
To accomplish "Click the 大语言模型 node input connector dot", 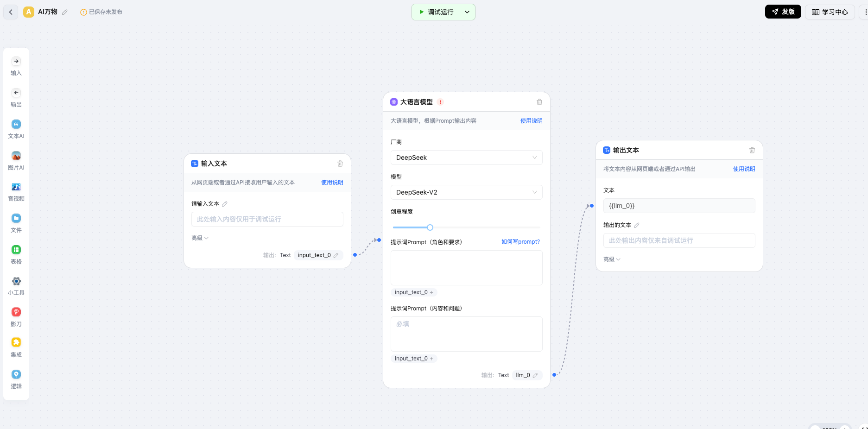I will coord(379,240).
